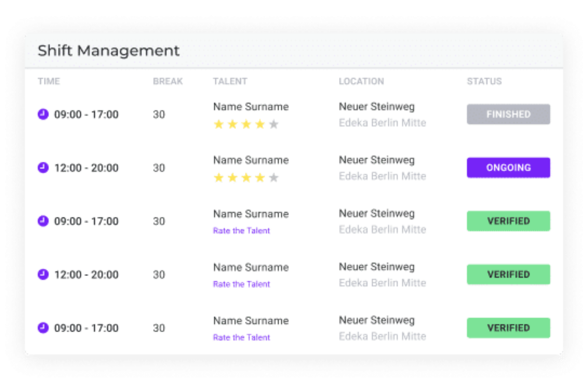588x388 pixels.
Task: Click Rate the Talent on the bottom row
Action: point(241,337)
